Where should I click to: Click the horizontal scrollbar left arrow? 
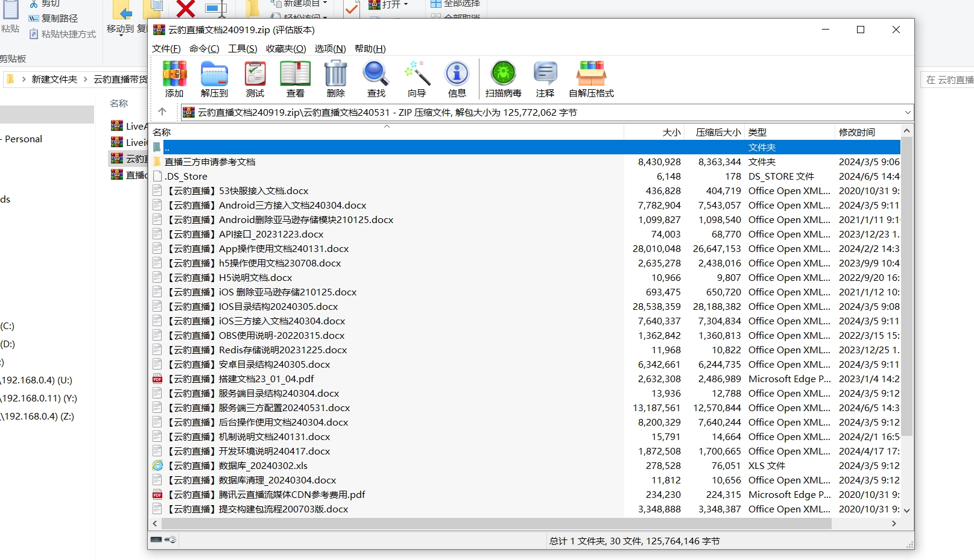coord(156,524)
